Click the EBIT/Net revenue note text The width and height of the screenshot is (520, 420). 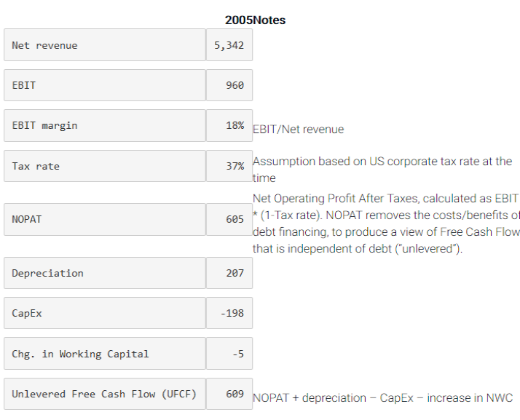point(298,130)
